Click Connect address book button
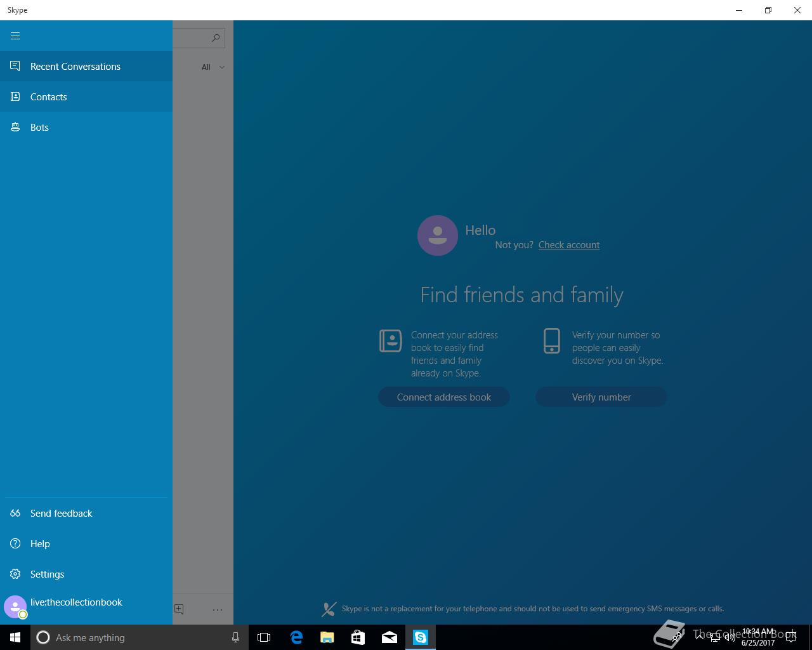 pos(444,397)
